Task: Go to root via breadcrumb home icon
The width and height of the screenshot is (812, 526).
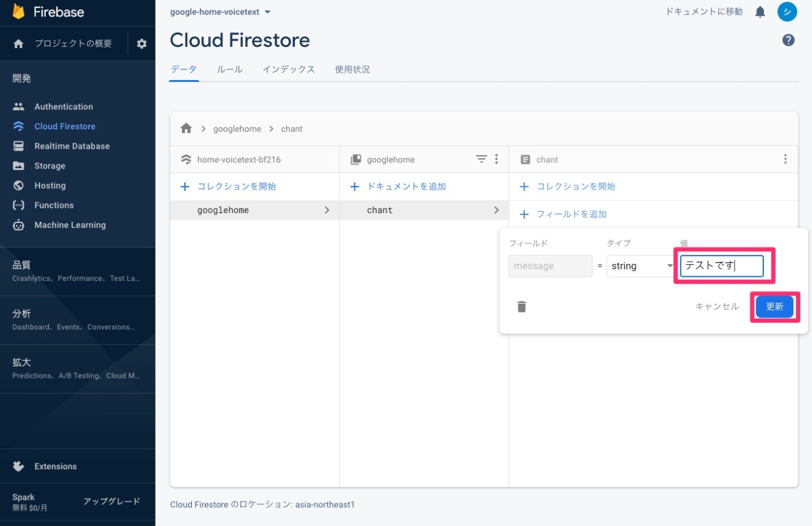Action: tap(186, 129)
